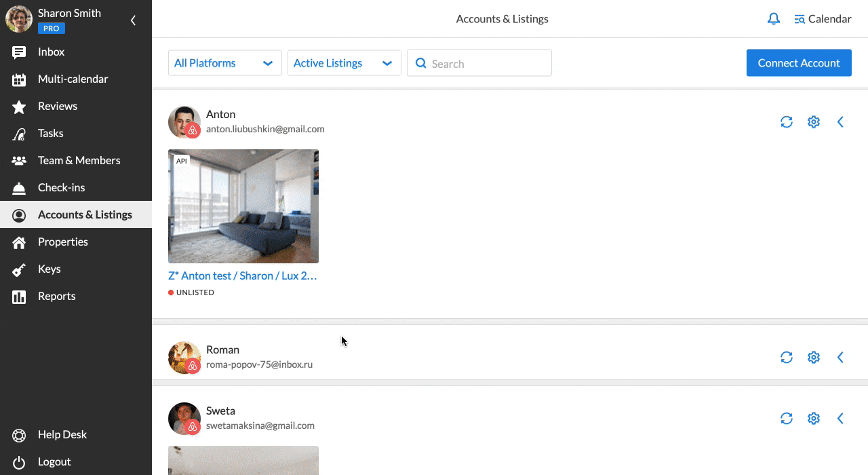This screenshot has width=868, height=475.
Task: Open Sweta's partially visible listing thumbnail
Action: 243,461
